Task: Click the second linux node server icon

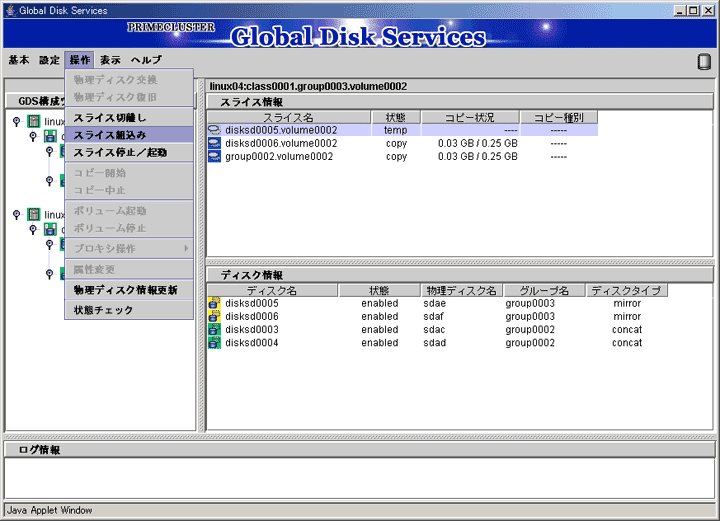Action: point(34,214)
